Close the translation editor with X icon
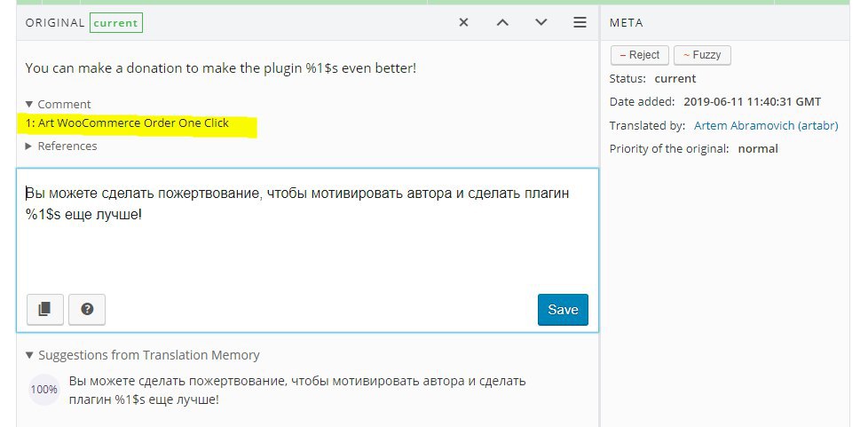This screenshot has width=868, height=427. [x=464, y=23]
